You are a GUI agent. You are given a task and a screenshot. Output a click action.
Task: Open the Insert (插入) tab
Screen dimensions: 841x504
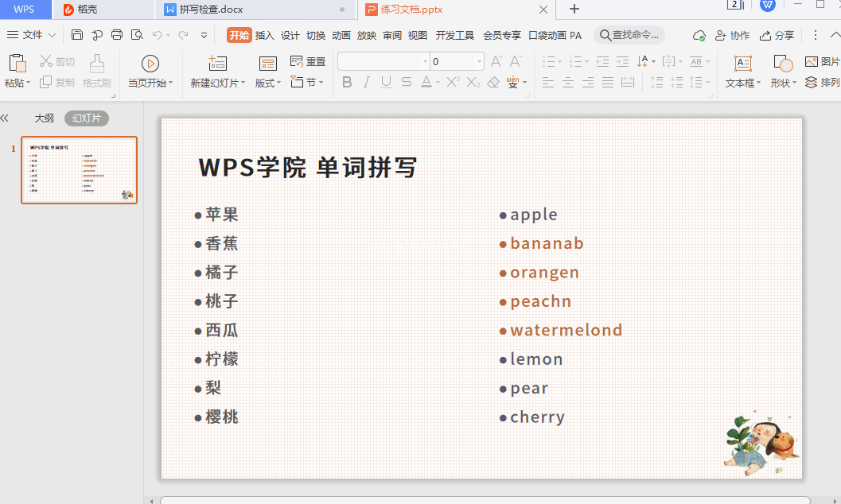(x=264, y=35)
